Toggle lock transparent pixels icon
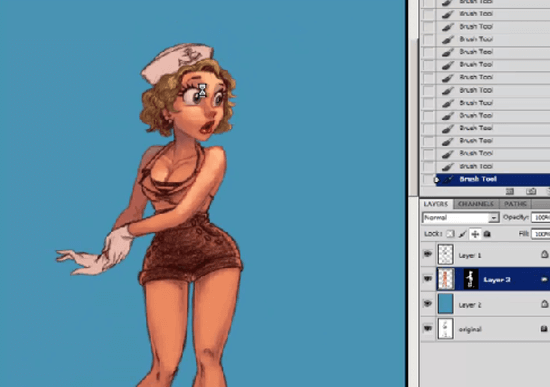The height and width of the screenshot is (387, 550). point(450,234)
